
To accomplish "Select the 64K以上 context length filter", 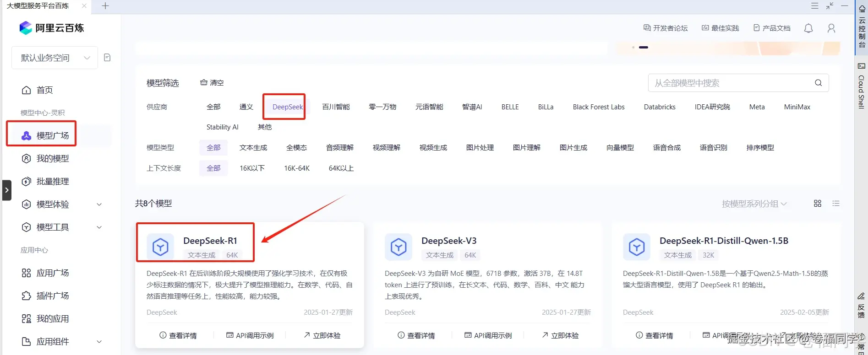I will pos(341,168).
